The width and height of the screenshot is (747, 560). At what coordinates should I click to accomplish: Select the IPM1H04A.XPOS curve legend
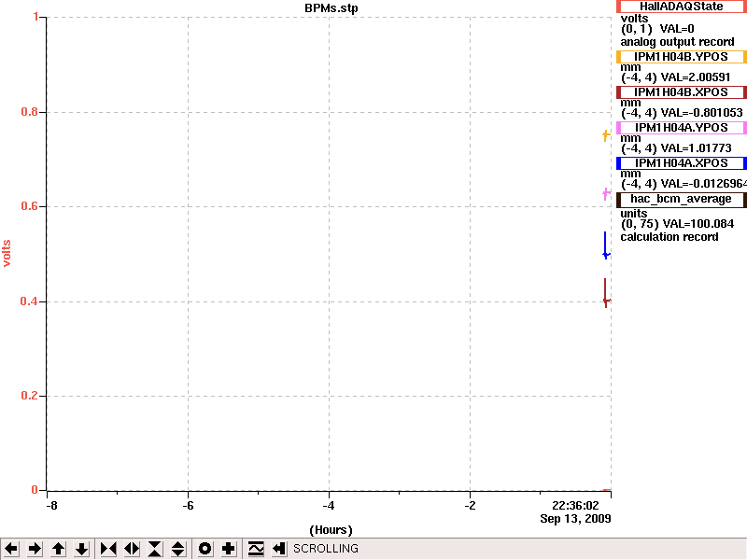(x=682, y=163)
